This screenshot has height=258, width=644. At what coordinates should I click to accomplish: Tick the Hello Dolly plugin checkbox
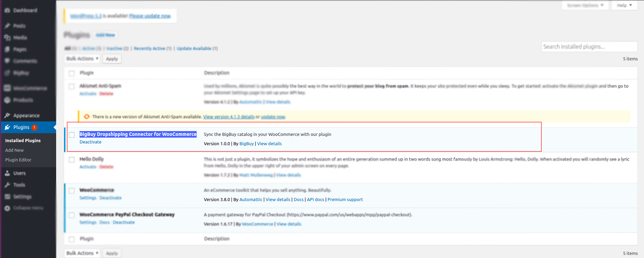point(72,160)
